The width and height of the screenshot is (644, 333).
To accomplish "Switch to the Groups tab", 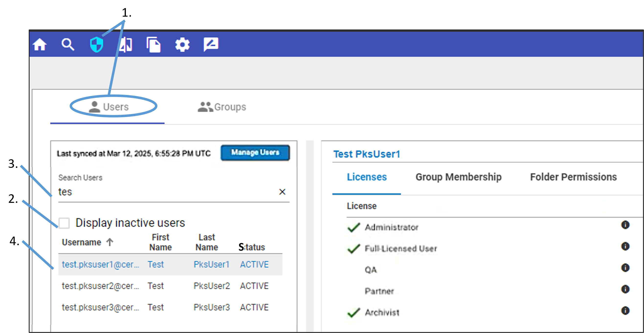I will click(x=222, y=107).
